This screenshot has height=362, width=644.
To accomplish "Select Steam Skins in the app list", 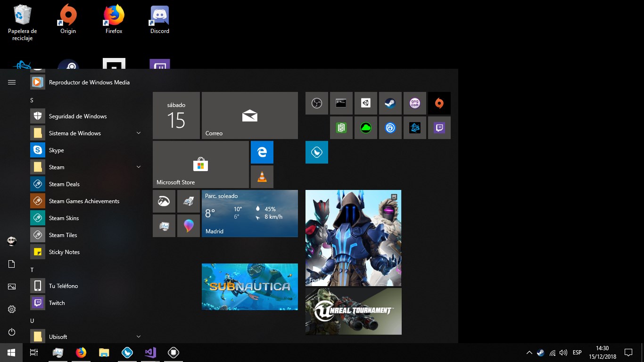I will [86, 218].
